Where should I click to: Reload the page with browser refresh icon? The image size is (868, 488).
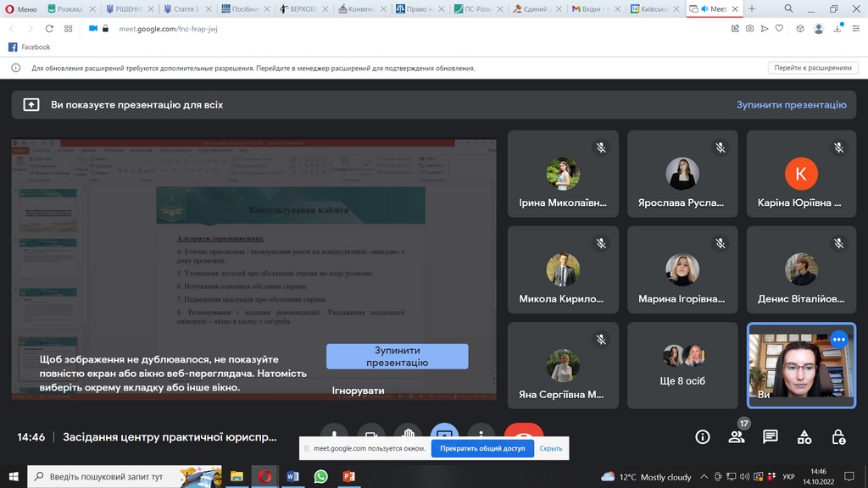(x=49, y=28)
